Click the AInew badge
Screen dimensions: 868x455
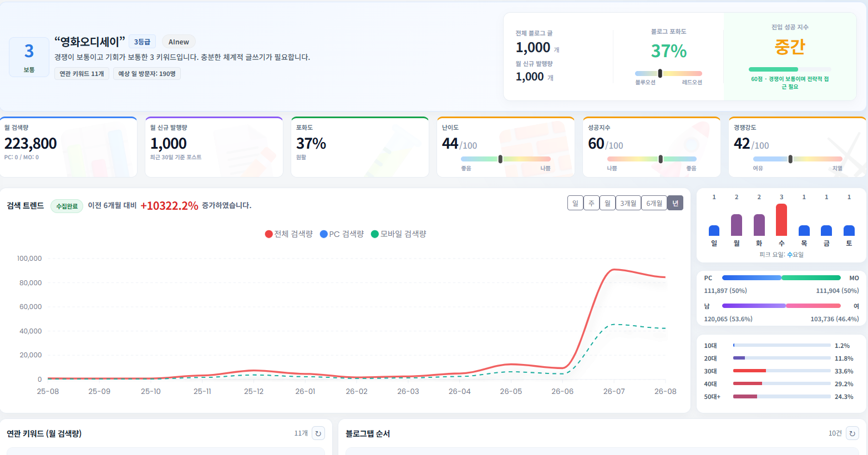coord(179,42)
